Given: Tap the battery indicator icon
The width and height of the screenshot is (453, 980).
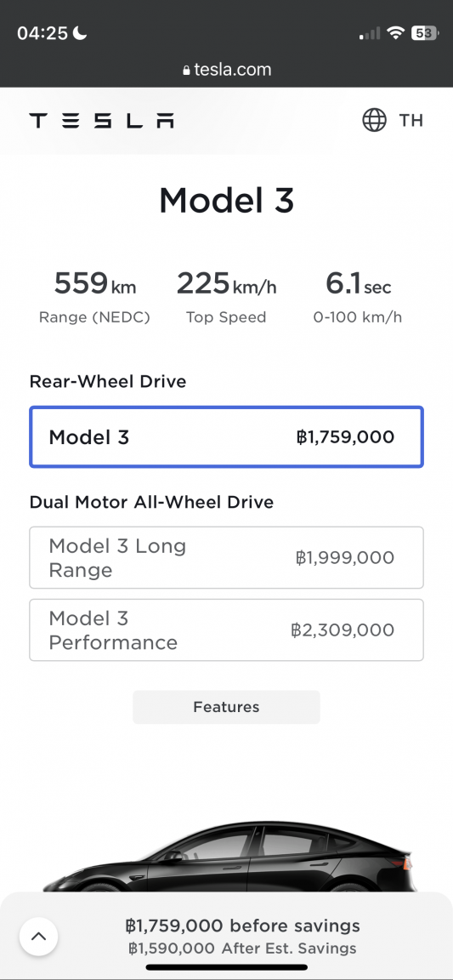Looking at the screenshot, I should click(424, 33).
